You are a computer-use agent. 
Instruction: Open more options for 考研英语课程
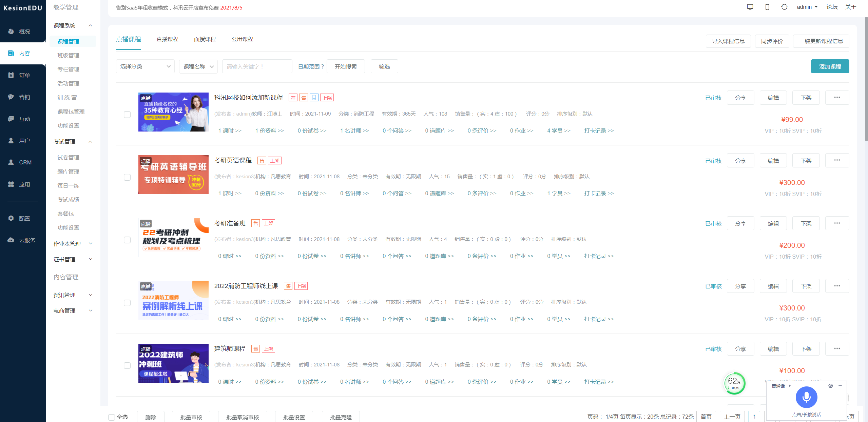point(837,160)
